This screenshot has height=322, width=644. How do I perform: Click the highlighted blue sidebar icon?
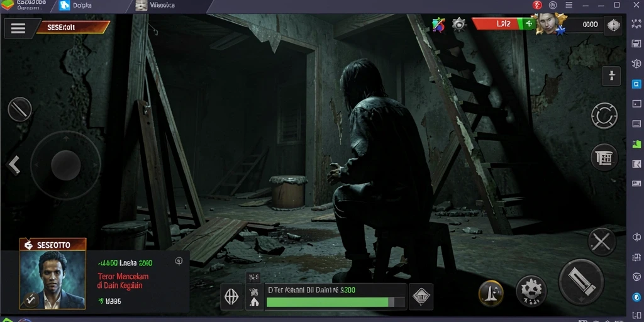[636, 84]
